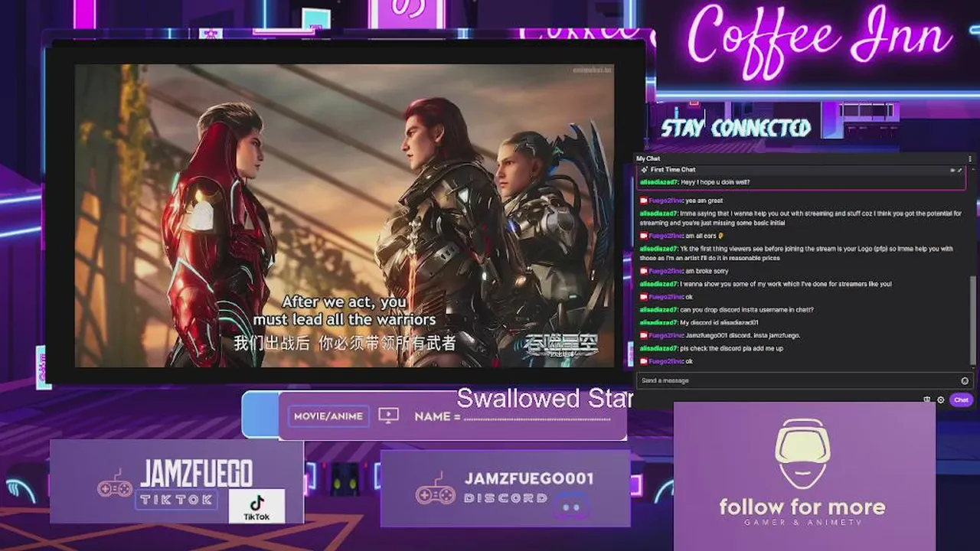
Task: Click the headset logo above follow for more
Action: point(802,454)
